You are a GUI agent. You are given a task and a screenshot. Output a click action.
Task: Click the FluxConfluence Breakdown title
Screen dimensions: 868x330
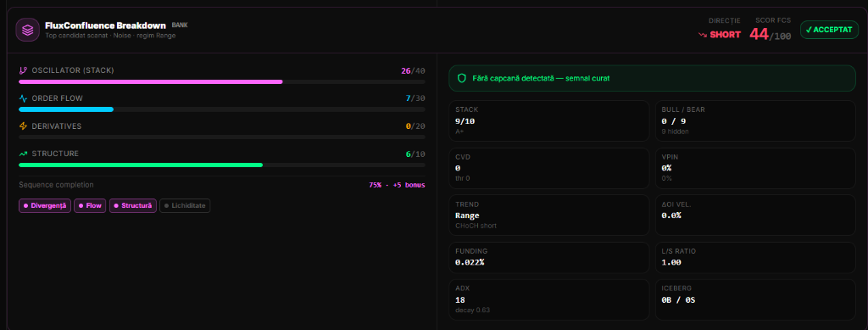(x=105, y=25)
